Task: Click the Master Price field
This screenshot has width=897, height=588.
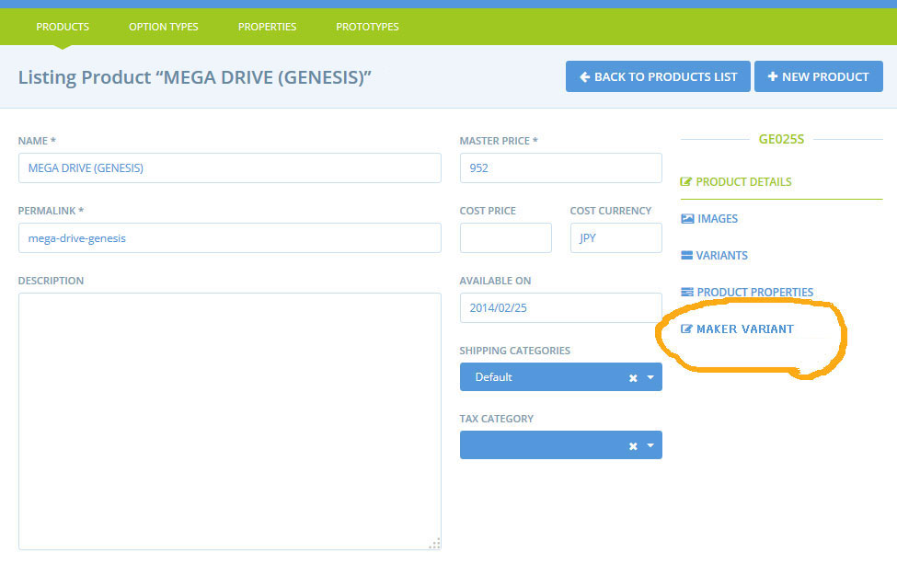Action: [560, 168]
